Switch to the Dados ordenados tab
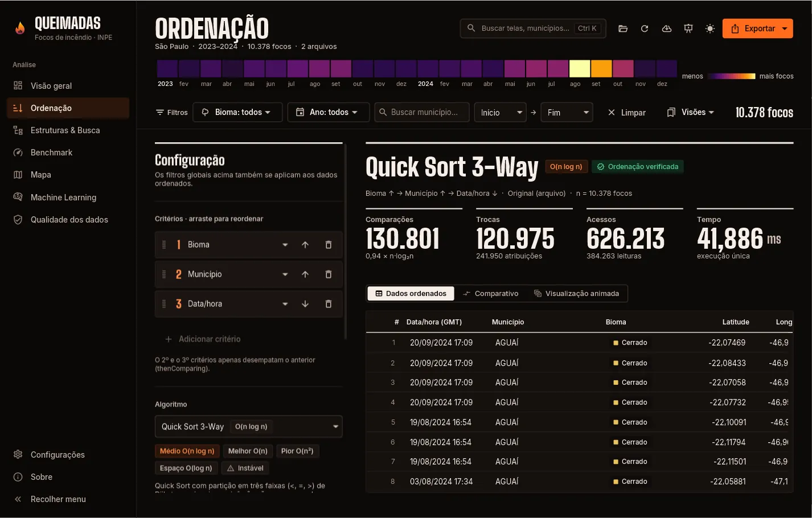812x518 pixels. click(411, 294)
